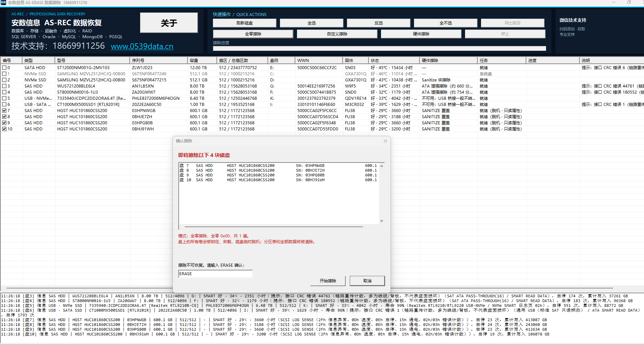644x345 pixels.
Task: Open the www.0539data.cn link
Action: (142, 46)
